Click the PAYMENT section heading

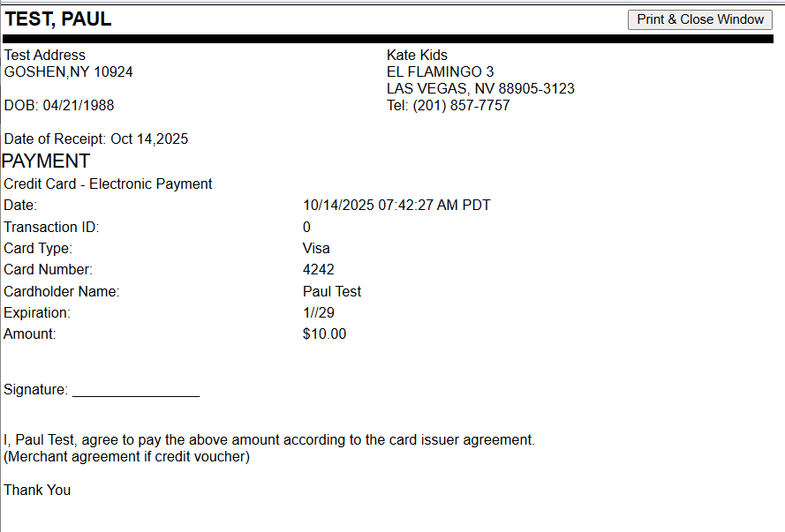click(x=46, y=161)
